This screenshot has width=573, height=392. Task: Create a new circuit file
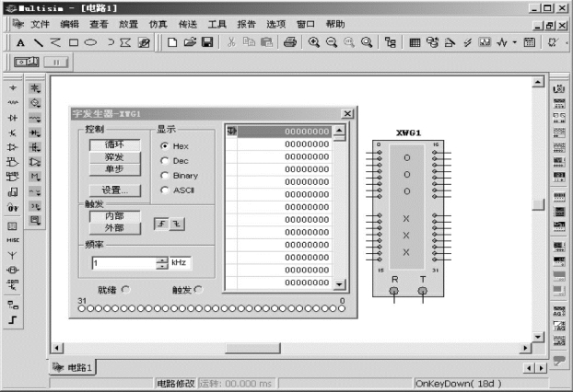pyautogui.click(x=172, y=42)
